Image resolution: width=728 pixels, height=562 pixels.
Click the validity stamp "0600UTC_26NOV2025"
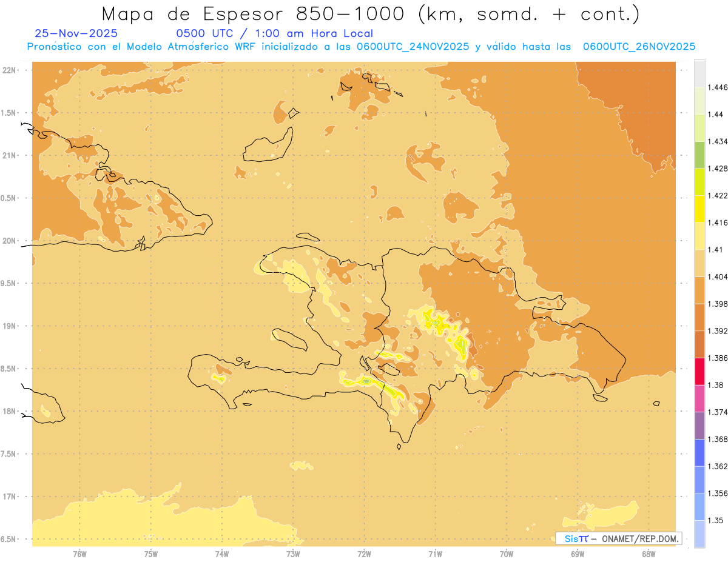coord(639,47)
